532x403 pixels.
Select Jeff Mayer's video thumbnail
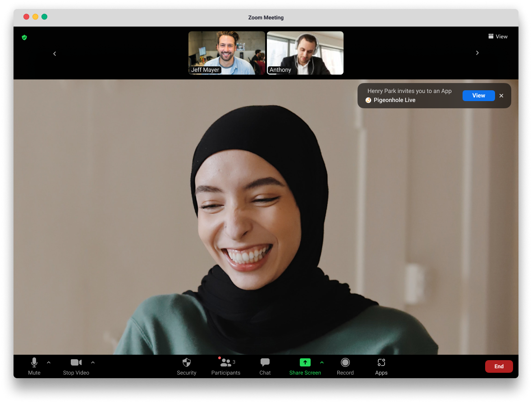[x=227, y=52]
